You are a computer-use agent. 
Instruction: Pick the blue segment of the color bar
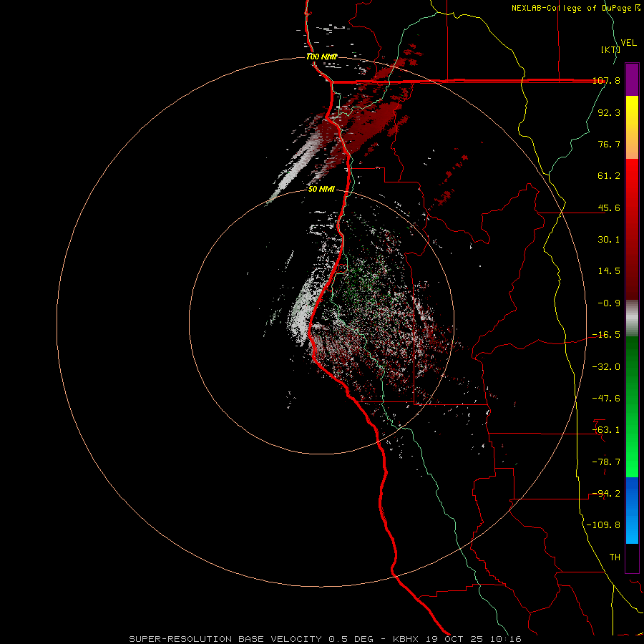tap(632, 510)
